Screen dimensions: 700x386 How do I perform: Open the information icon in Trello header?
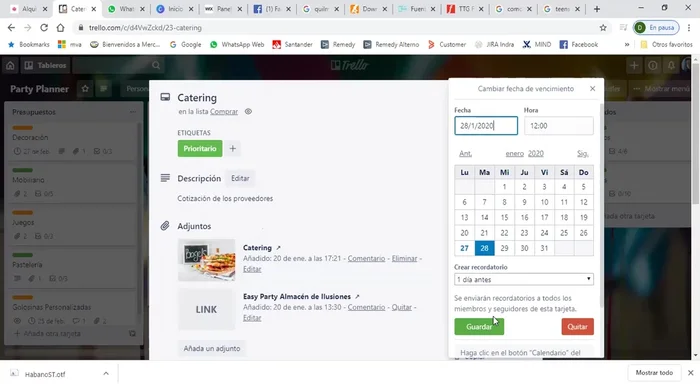coord(653,66)
